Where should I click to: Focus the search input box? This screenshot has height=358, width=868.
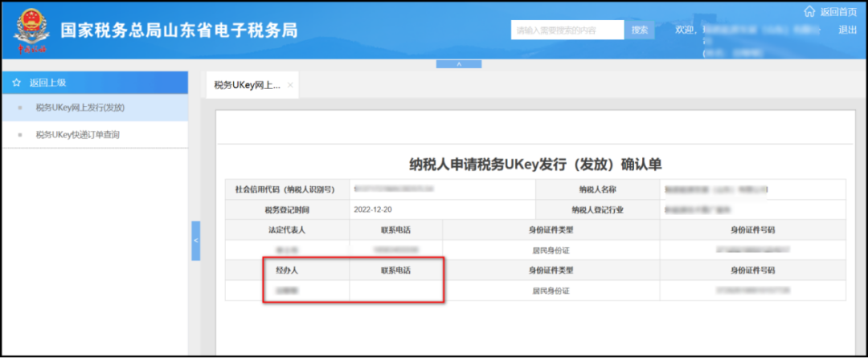click(x=568, y=30)
